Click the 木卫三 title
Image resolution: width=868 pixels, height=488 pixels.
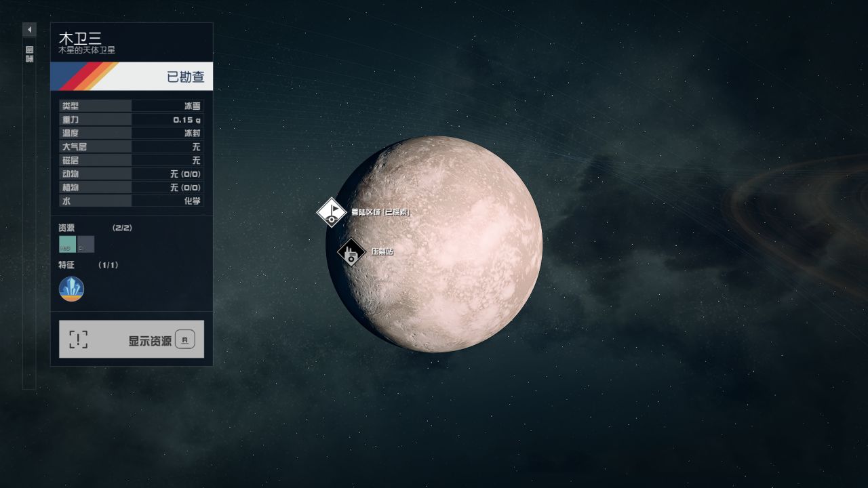coord(81,38)
